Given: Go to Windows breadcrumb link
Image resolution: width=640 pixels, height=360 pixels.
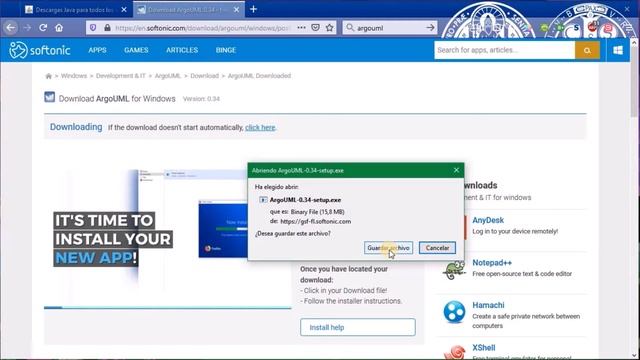Looking at the screenshot, I should pos(74,76).
